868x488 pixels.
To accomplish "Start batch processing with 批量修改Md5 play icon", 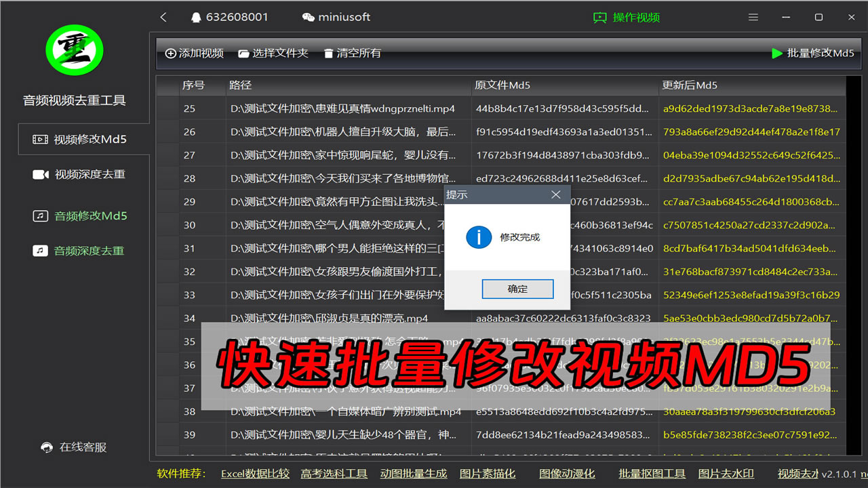I will (777, 53).
